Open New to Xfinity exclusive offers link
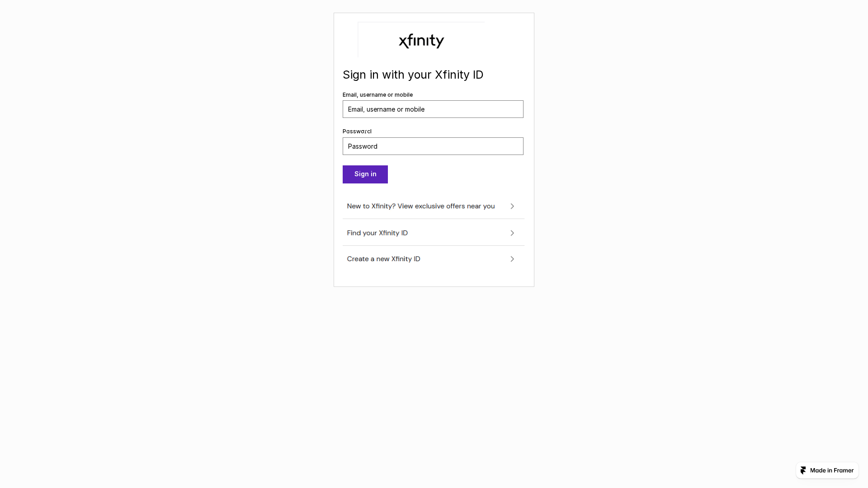The image size is (868, 488). pos(433,206)
